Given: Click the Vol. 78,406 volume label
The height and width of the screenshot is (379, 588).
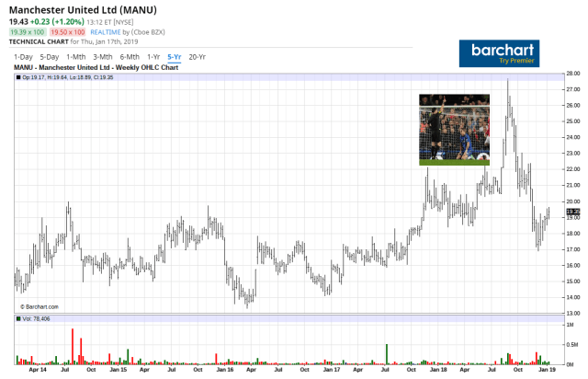Looking at the screenshot, I should click(x=39, y=318).
